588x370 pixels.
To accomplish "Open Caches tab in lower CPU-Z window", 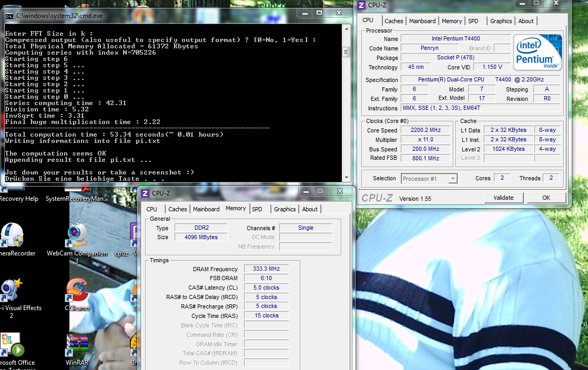I will 177,209.
